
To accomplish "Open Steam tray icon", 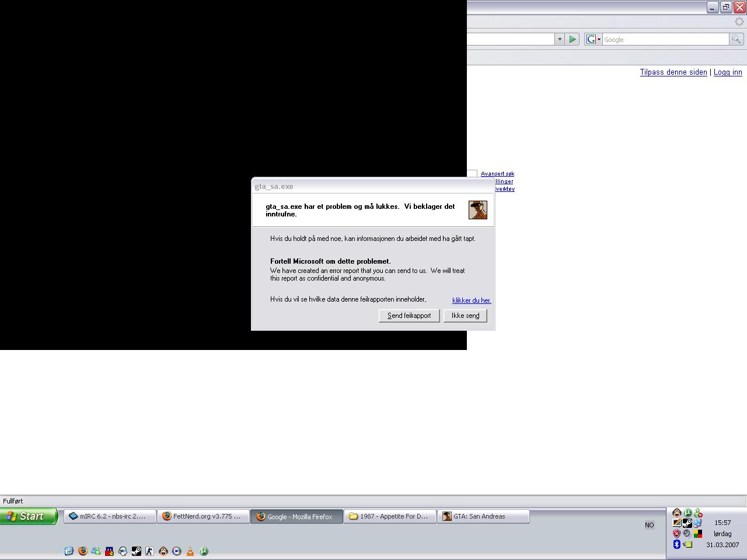I will (687, 523).
